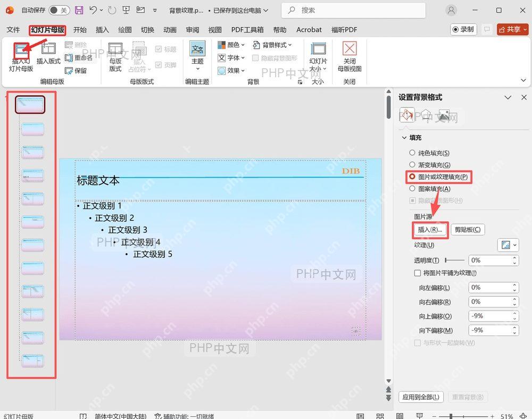Select 图片或纹理填充(P) radio button
This screenshot has width=532, height=419.
[x=412, y=177]
